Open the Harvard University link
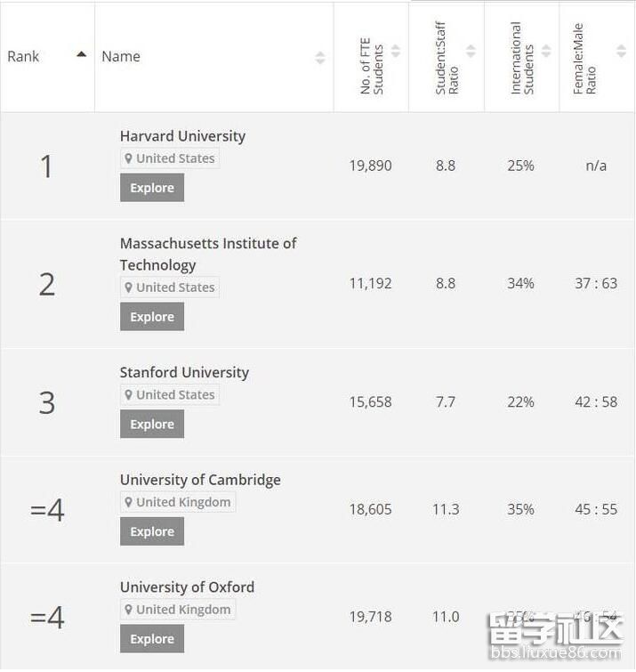This screenshot has height=672, width=636. coord(182,136)
